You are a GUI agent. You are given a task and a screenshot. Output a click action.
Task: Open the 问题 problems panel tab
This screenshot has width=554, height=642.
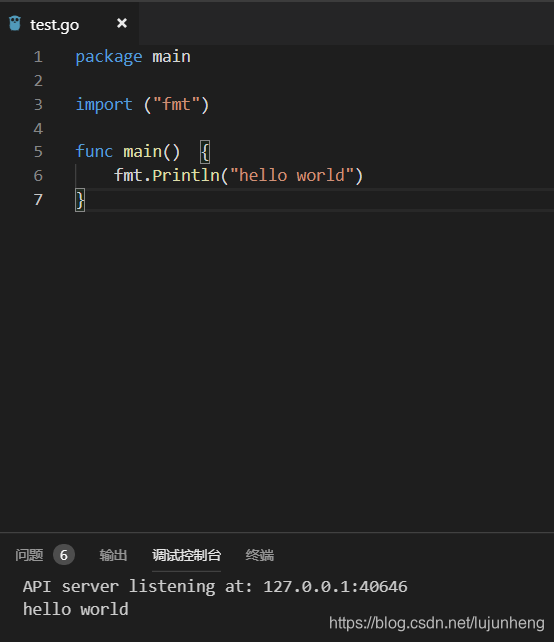(29, 555)
